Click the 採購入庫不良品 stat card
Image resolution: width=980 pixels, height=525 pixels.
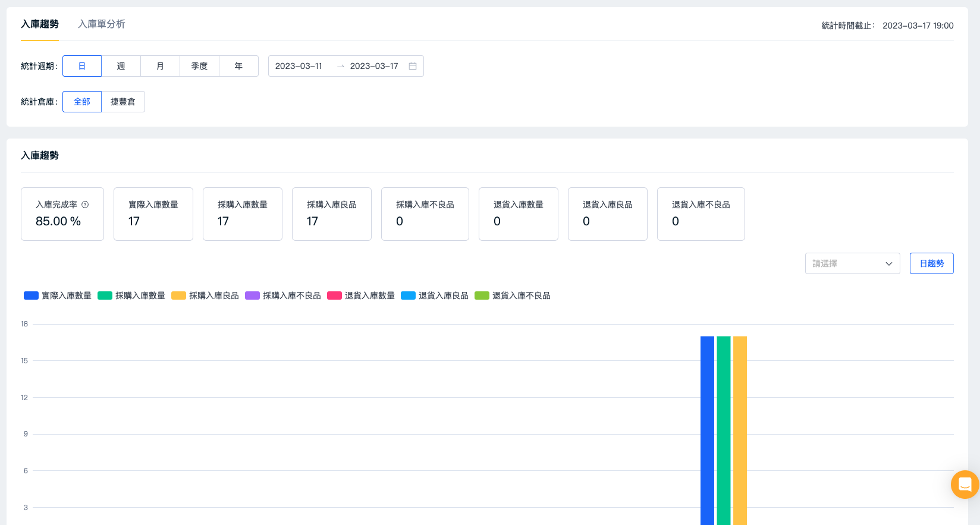[x=425, y=214]
